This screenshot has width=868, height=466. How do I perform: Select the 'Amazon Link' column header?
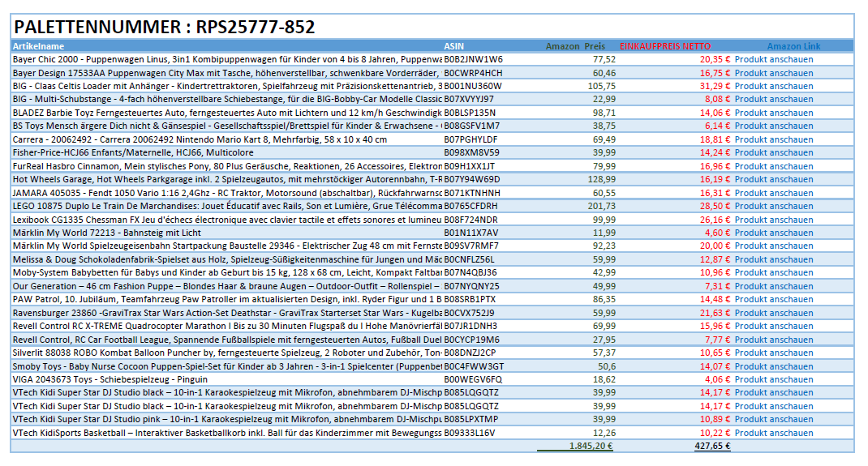[x=793, y=46]
